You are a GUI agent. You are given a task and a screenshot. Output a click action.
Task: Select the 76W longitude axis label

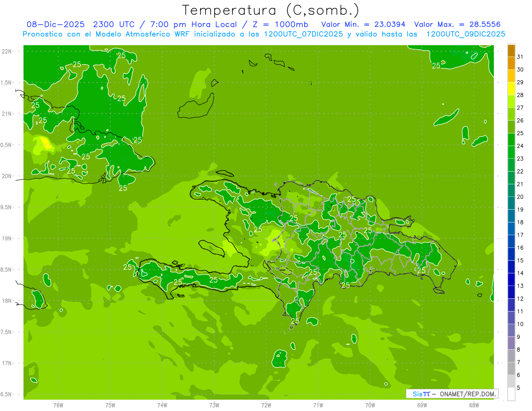[58, 405]
